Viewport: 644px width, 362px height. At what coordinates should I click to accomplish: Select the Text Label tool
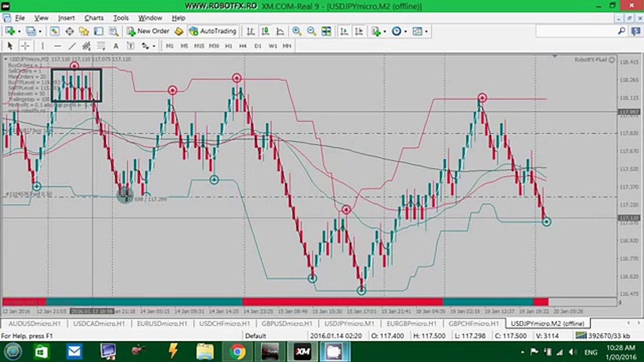coord(130,46)
